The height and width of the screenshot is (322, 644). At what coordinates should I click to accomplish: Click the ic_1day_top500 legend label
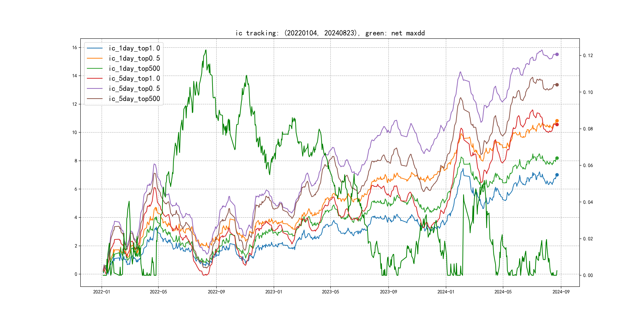pos(134,69)
